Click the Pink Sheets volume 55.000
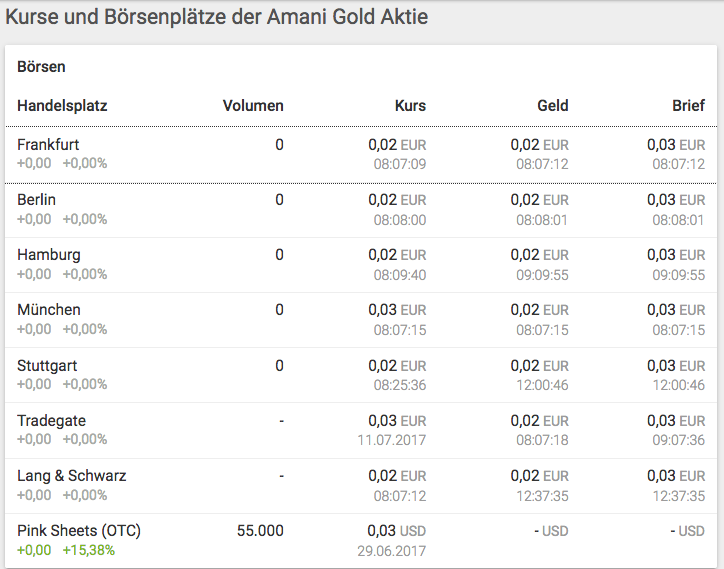 (259, 531)
